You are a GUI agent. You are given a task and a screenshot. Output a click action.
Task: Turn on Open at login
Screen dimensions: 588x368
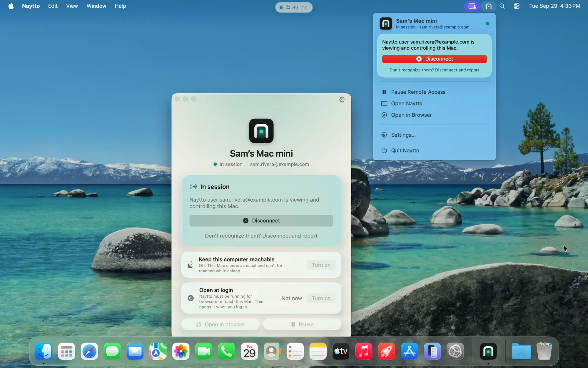(321, 298)
